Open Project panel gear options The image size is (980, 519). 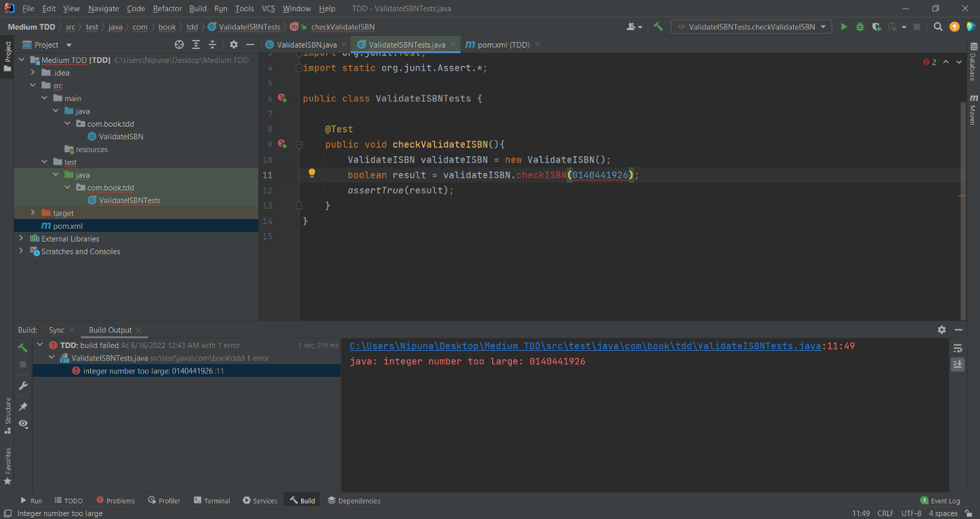(x=234, y=45)
